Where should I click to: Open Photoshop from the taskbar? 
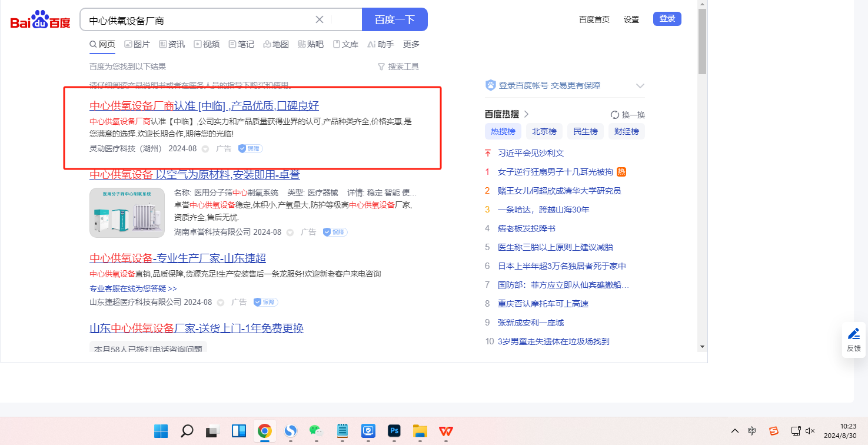(394, 431)
